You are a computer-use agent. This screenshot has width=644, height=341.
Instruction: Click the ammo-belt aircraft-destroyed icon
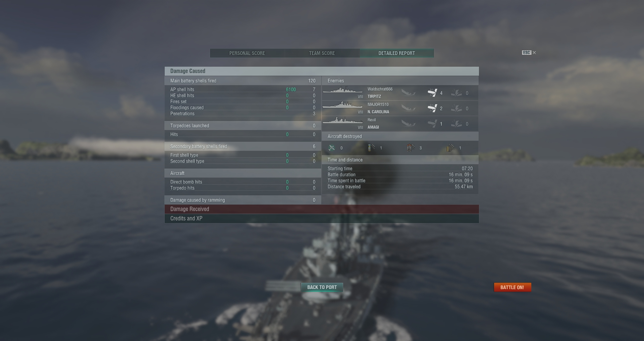click(x=450, y=148)
